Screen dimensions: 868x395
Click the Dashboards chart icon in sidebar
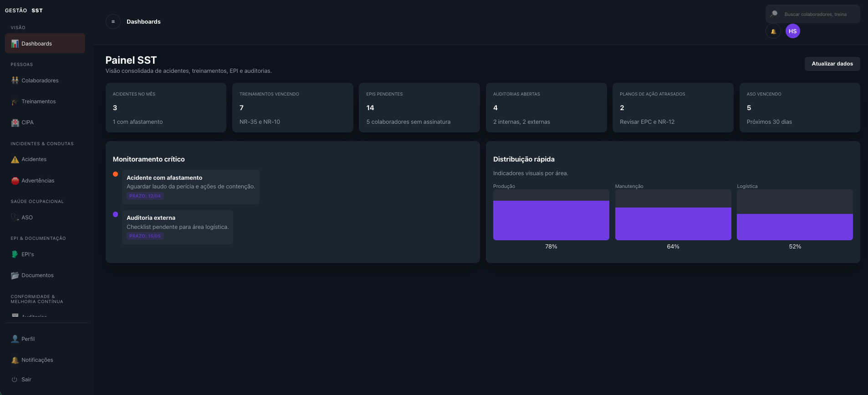(15, 44)
